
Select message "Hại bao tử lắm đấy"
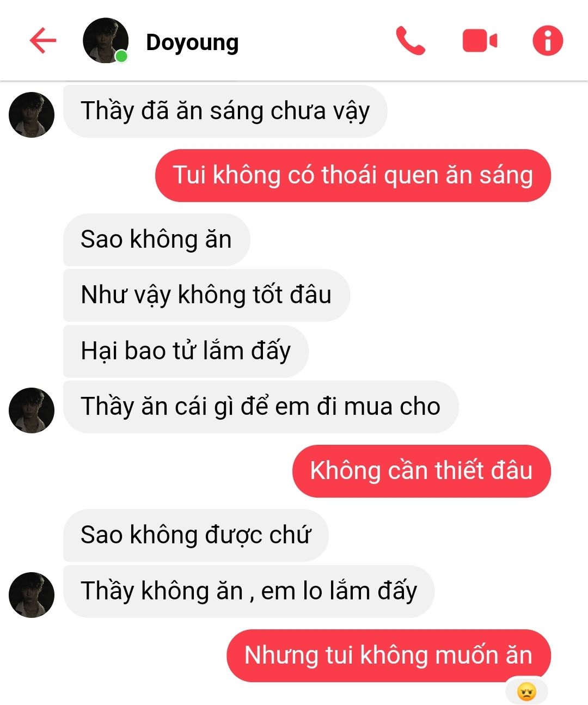(x=186, y=351)
